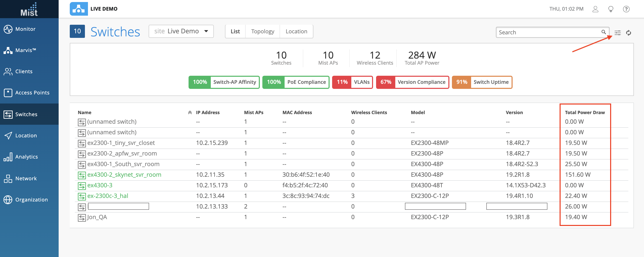Click the sort arrow in the Name column
Screen dimensions: 644x257
coord(190,113)
